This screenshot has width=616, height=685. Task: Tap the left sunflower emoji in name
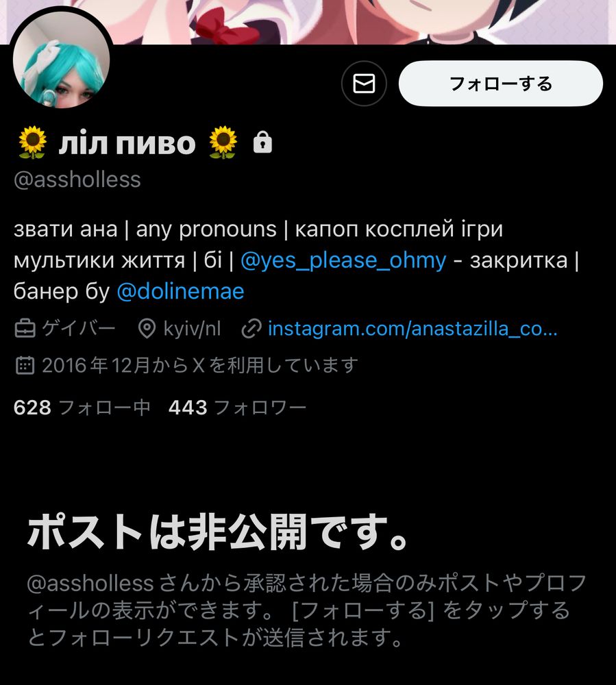(x=32, y=142)
